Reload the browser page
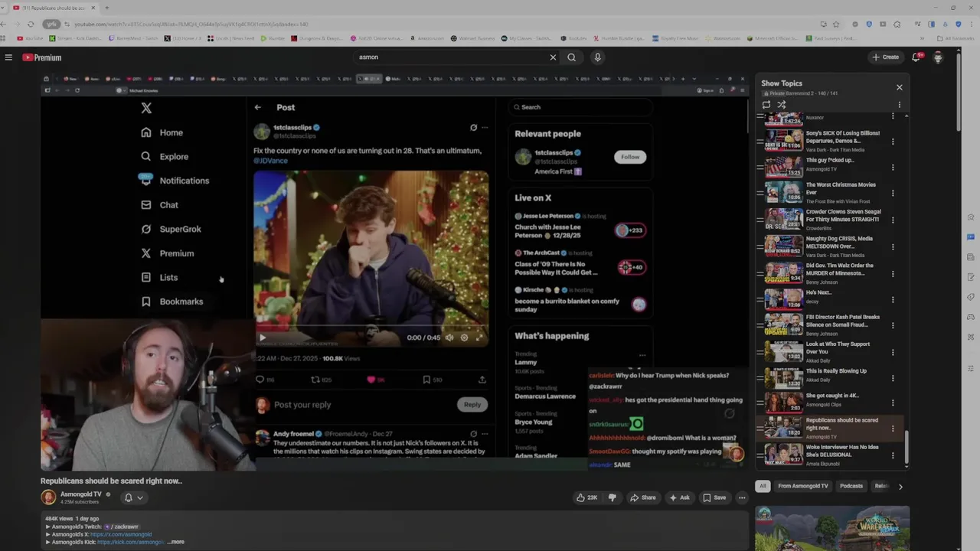The image size is (980, 551). [x=31, y=24]
